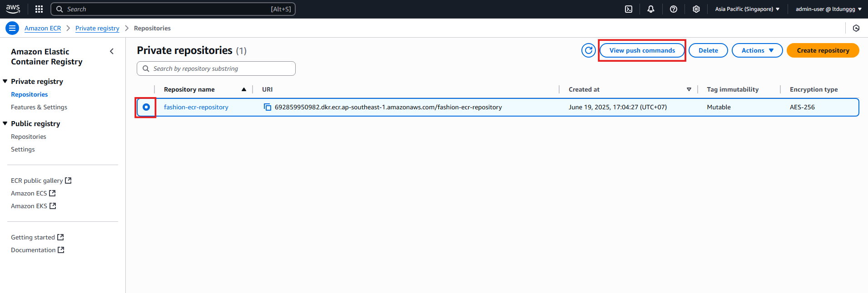Screen dimensions: 868x293
Task: Go to Amazon ECR breadcrumb
Action: (x=43, y=28)
